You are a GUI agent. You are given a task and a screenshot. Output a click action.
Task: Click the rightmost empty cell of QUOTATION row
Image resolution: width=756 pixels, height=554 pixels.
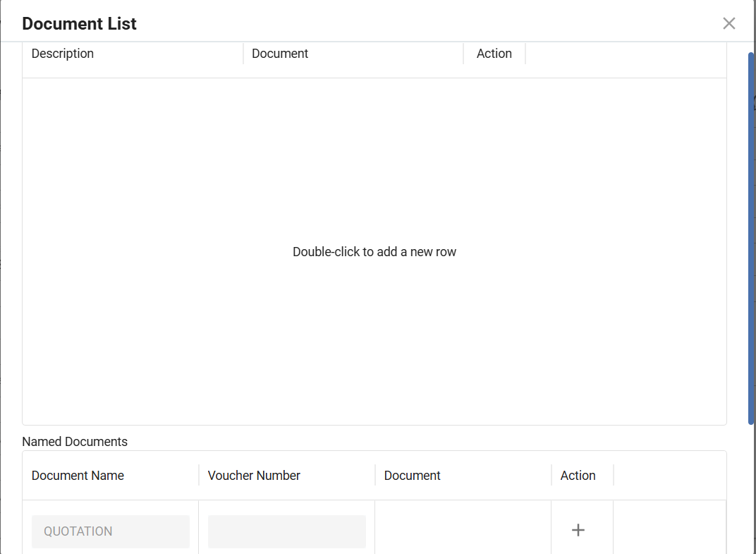(x=669, y=531)
